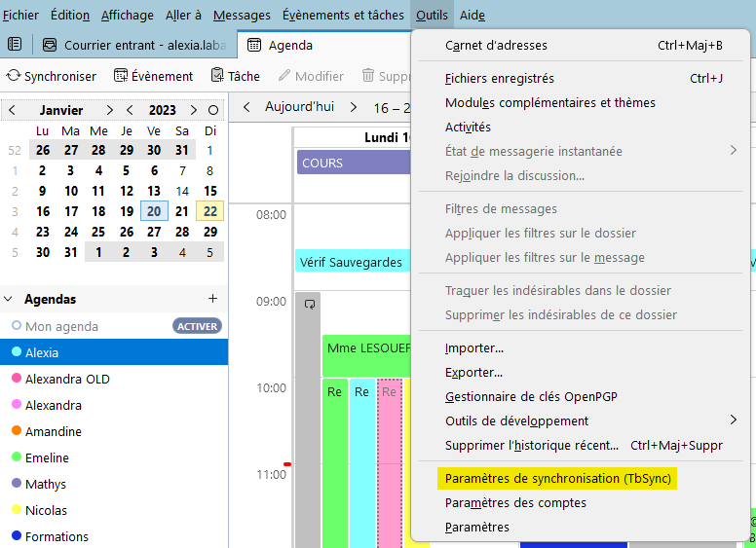Jump to today using circle icon

(213, 110)
